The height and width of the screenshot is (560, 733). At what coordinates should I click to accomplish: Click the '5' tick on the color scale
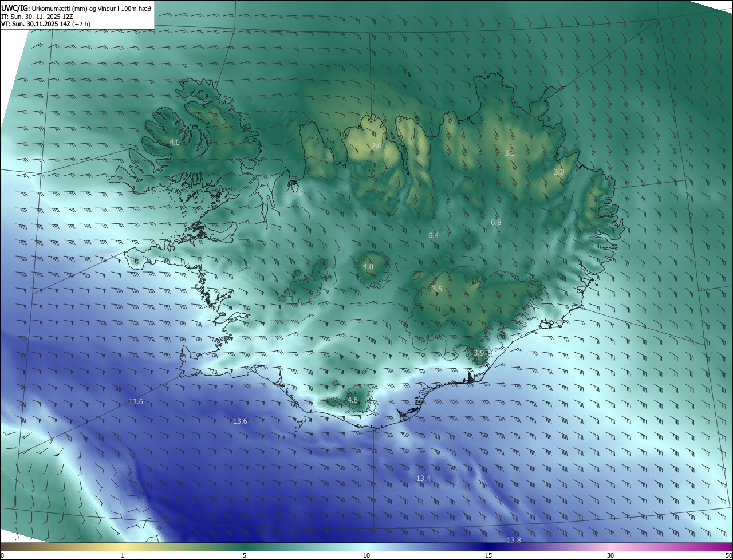click(245, 555)
